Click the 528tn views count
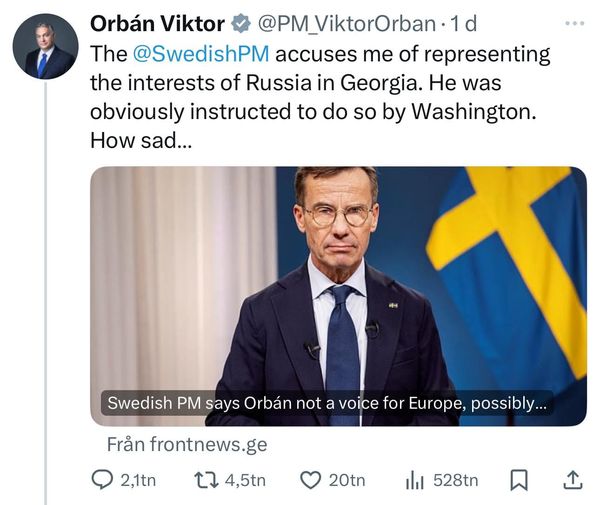The width and height of the screenshot is (600, 505). point(455,481)
